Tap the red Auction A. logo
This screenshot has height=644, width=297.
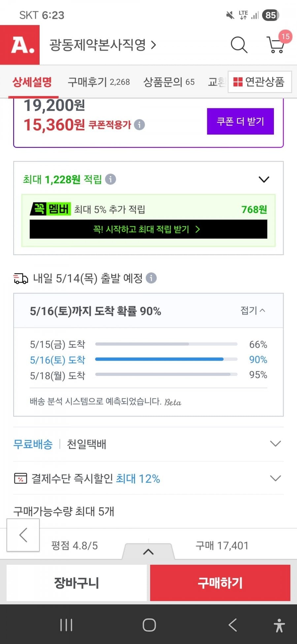(20, 45)
